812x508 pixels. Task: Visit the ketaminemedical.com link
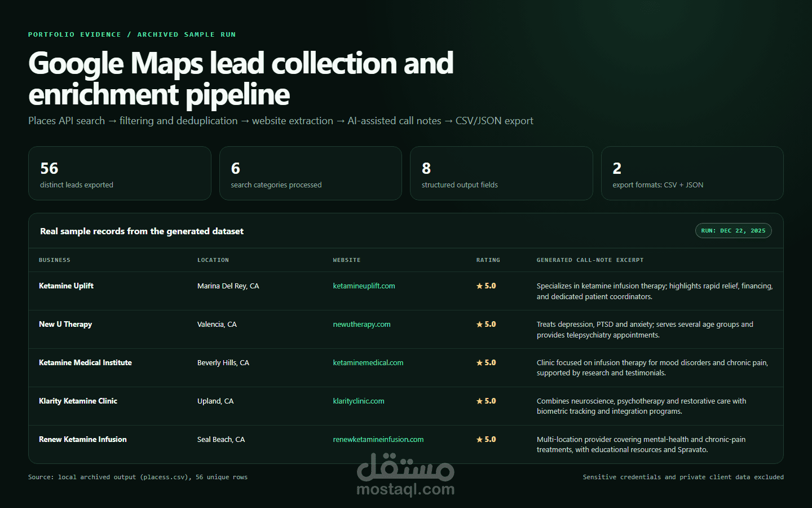point(368,363)
